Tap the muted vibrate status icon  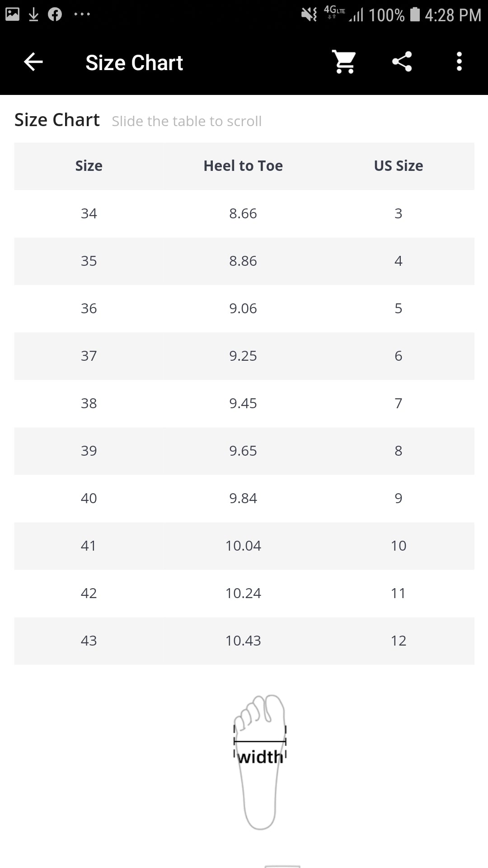(x=310, y=14)
